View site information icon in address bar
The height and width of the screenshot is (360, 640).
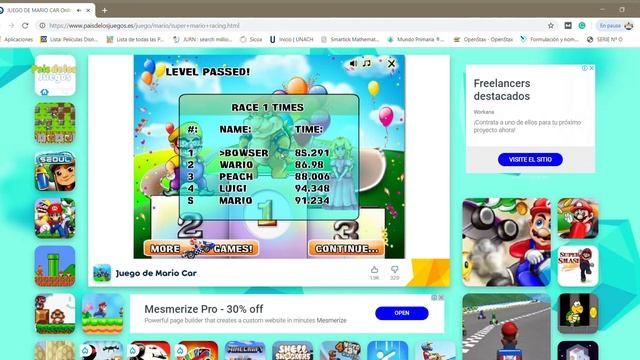pyautogui.click(x=42, y=25)
